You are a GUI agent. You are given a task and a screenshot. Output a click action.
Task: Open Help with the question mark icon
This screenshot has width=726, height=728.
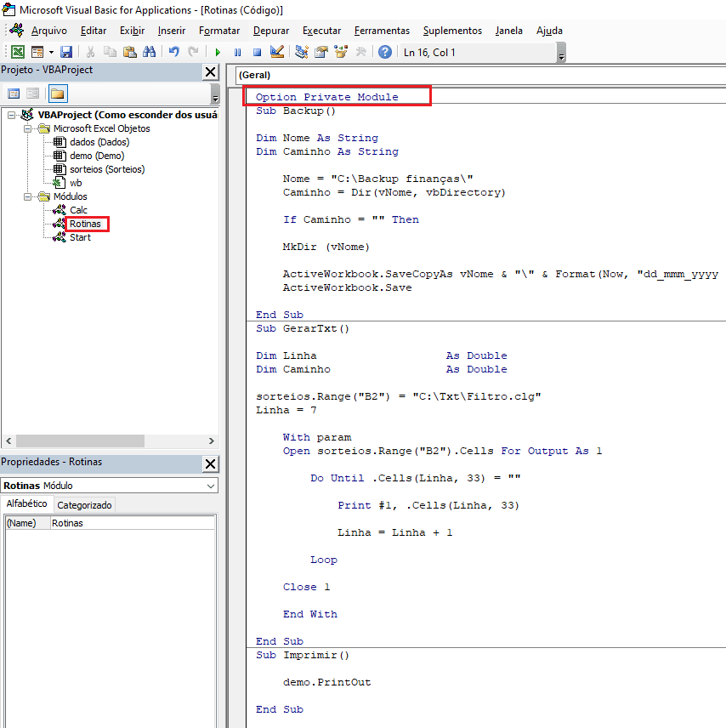coord(385,52)
